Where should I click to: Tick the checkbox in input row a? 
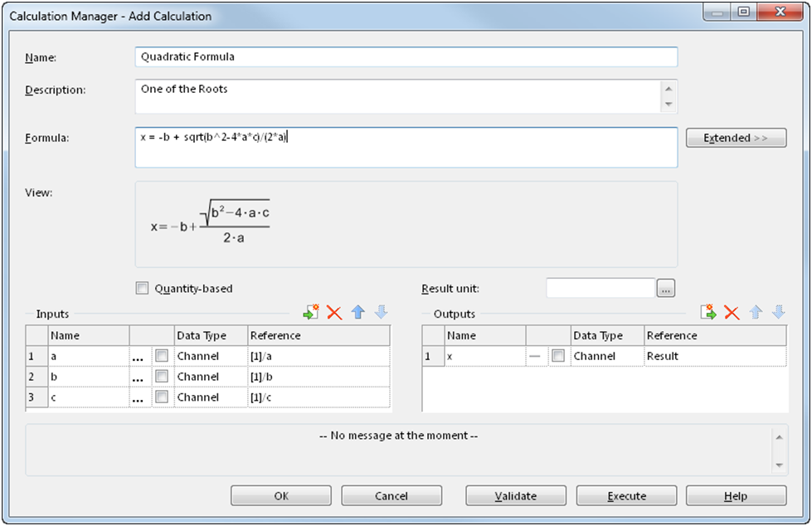pyautogui.click(x=162, y=356)
